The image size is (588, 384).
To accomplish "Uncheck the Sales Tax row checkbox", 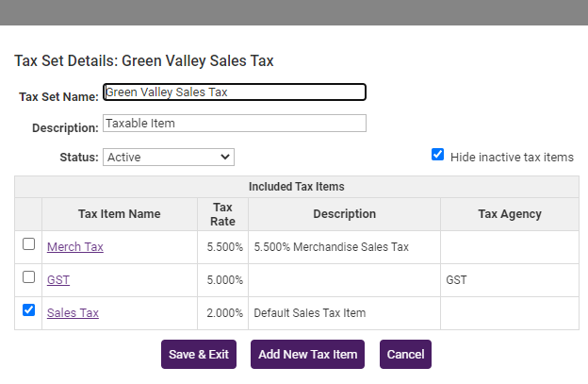I will coord(28,310).
